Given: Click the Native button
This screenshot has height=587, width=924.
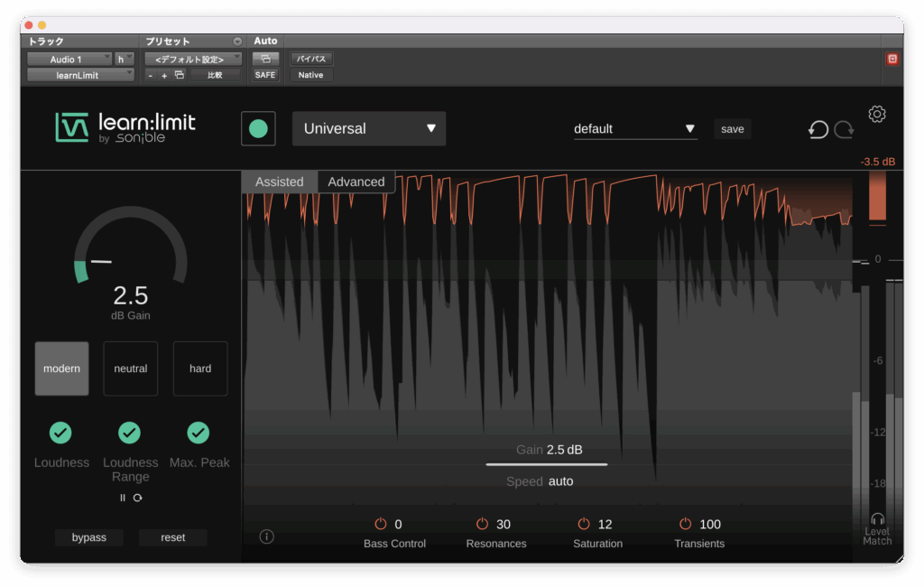Looking at the screenshot, I should (x=310, y=75).
